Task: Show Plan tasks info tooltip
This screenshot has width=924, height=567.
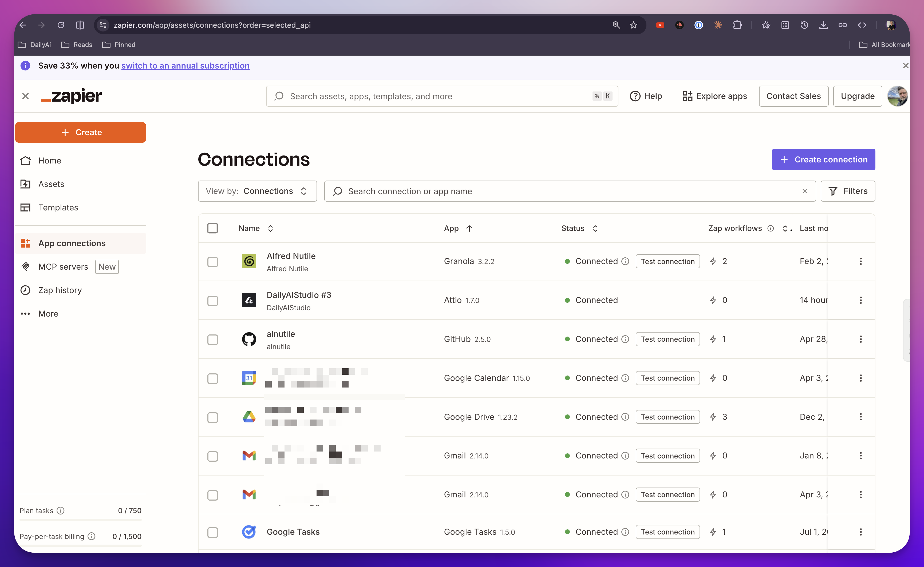Action: click(x=60, y=510)
